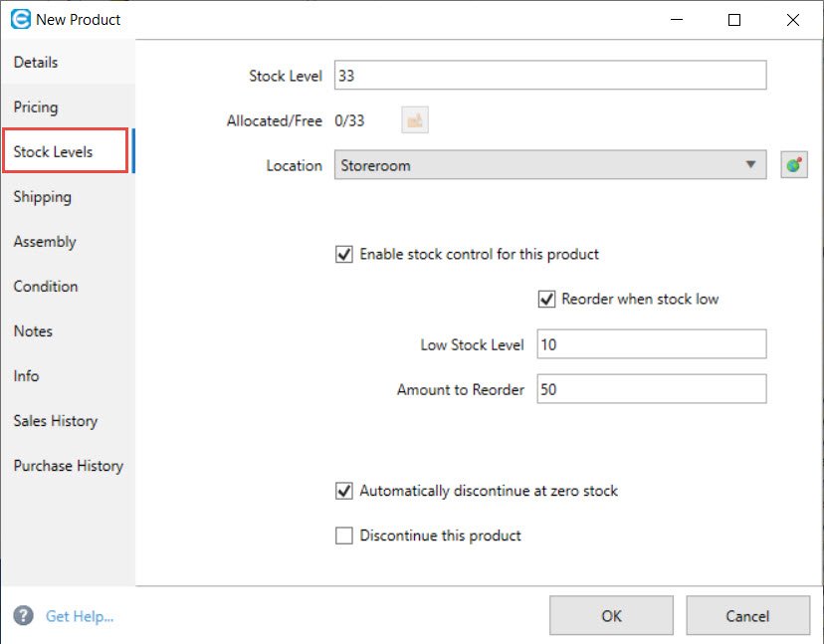Toggle Enable stock control for this product
Viewport: 824px width, 644px height.
point(344,255)
